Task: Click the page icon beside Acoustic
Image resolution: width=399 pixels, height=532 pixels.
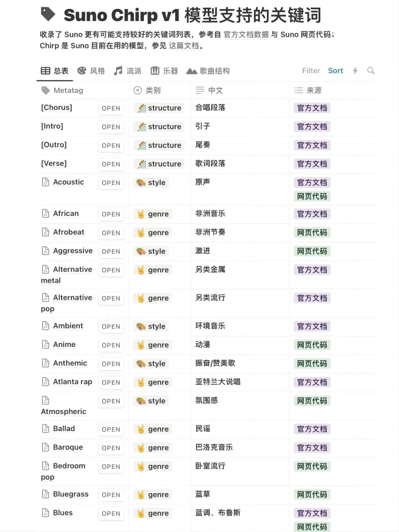Action: click(x=46, y=182)
